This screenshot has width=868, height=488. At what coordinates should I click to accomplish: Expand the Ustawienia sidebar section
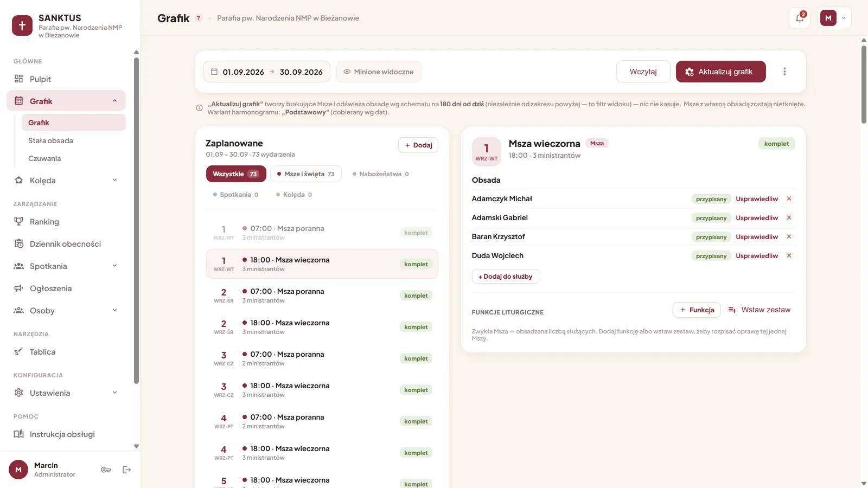pos(114,393)
